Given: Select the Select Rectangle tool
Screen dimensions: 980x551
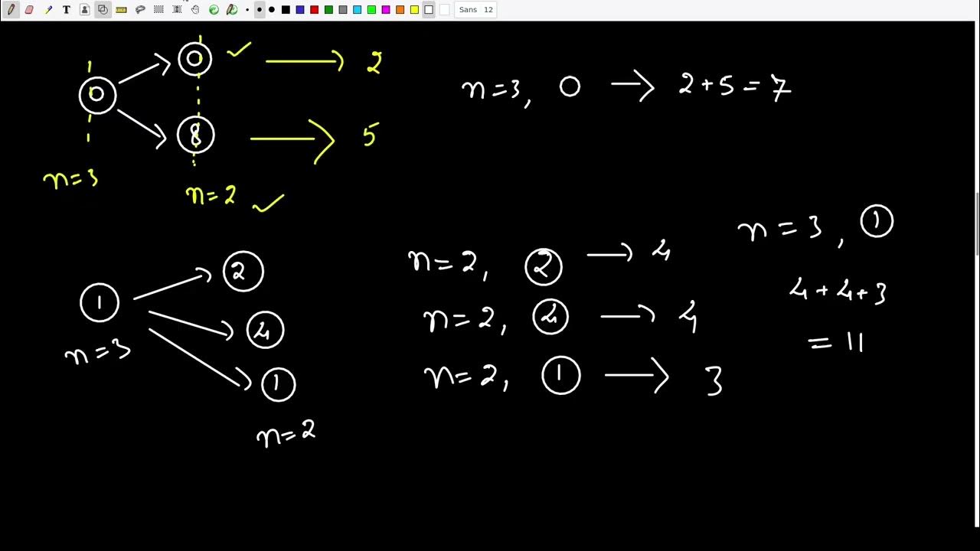Looking at the screenshot, I should pos(158,9).
